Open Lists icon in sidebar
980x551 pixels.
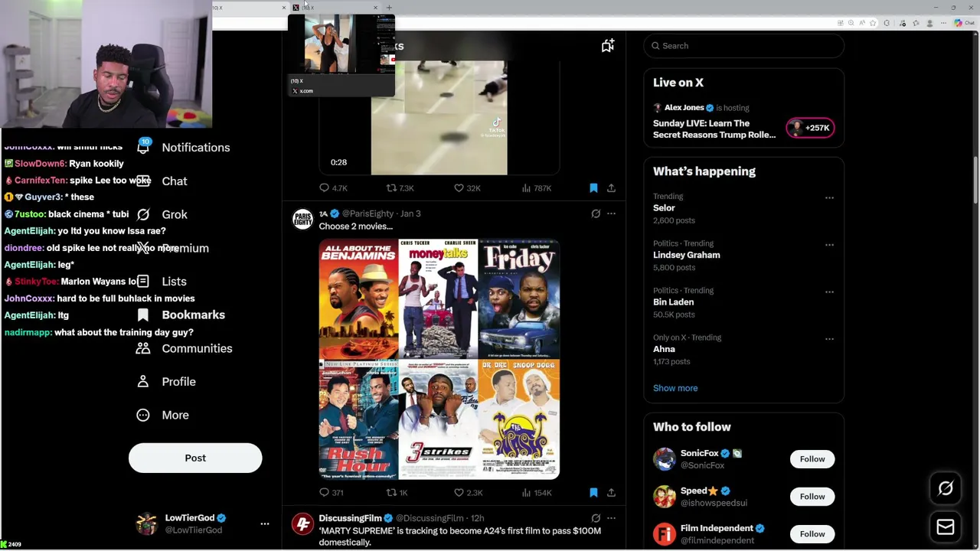click(x=143, y=281)
